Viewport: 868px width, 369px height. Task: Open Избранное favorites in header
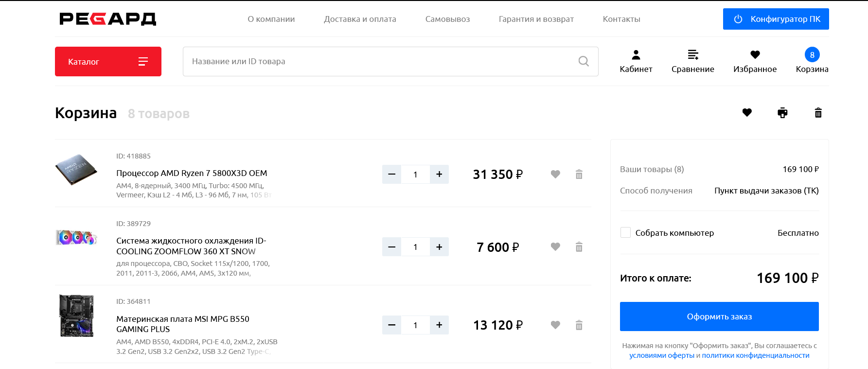(755, 61)
